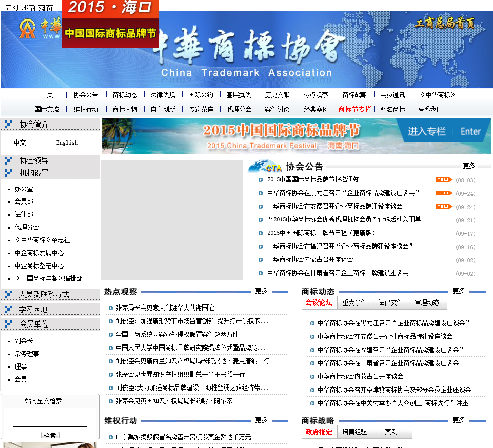The height and width of the screenshot is (448, 493).
Task: Click 学习园地 sidebar heading
Action: [x=33, y=309]
